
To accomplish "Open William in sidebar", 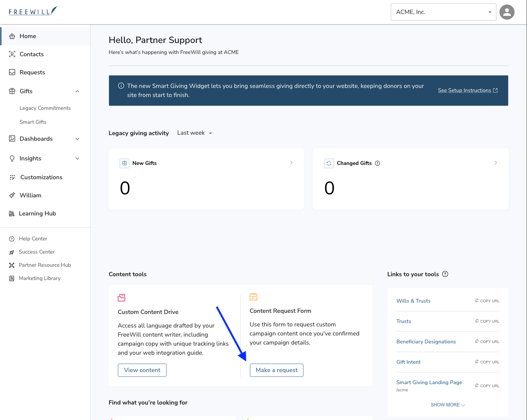I will [45, 195].
